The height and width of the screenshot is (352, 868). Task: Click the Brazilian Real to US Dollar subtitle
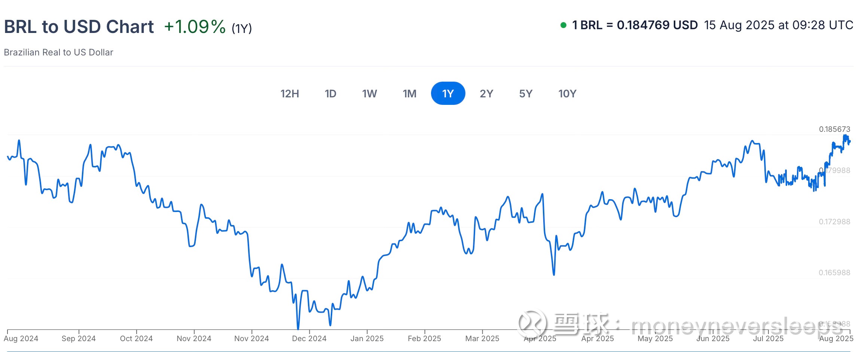[x=58, y=52]
